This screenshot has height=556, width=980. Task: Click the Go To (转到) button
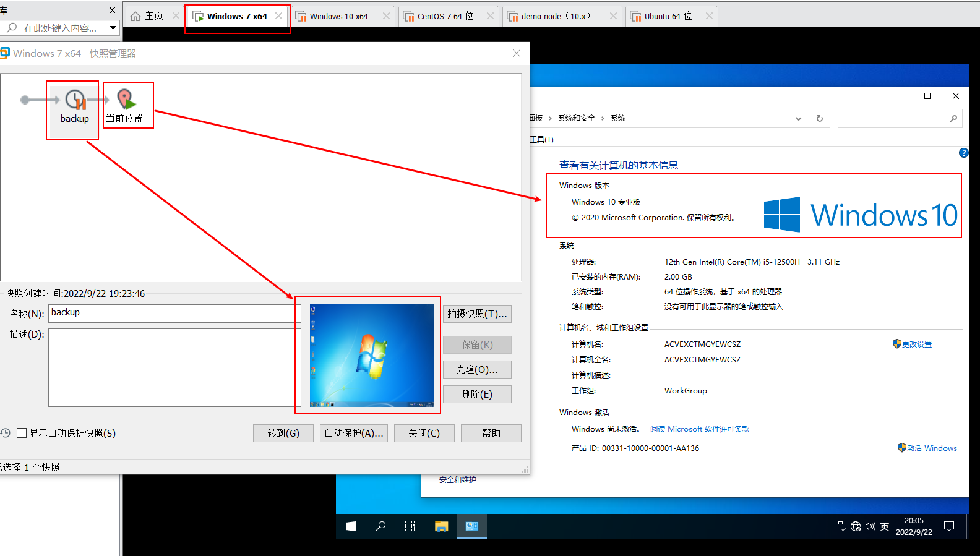pyautogui.click(x=283, y=433)
